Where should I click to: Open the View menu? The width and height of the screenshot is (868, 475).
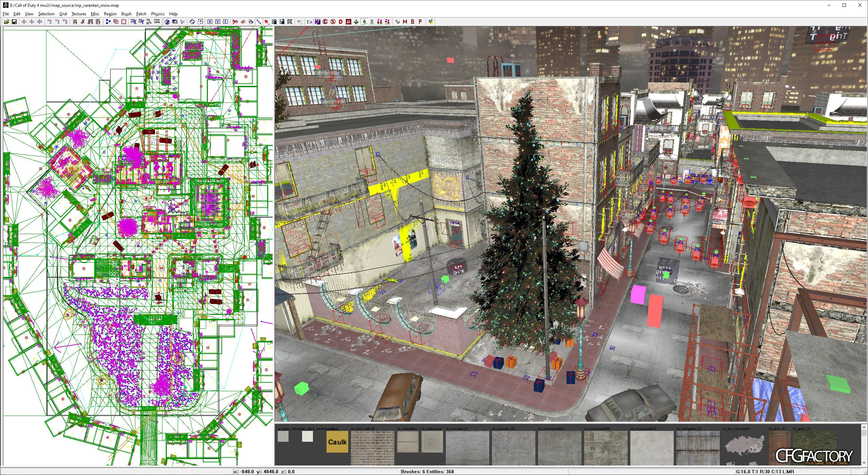coord(29,14)
